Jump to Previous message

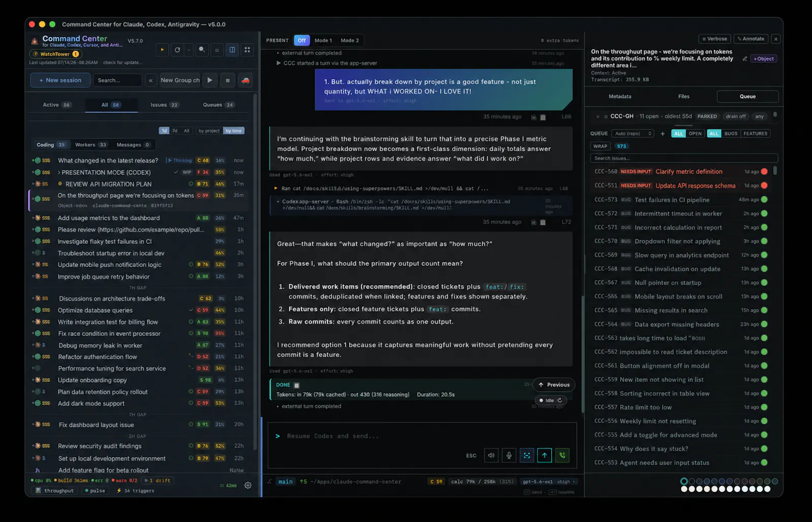(554, 385)
